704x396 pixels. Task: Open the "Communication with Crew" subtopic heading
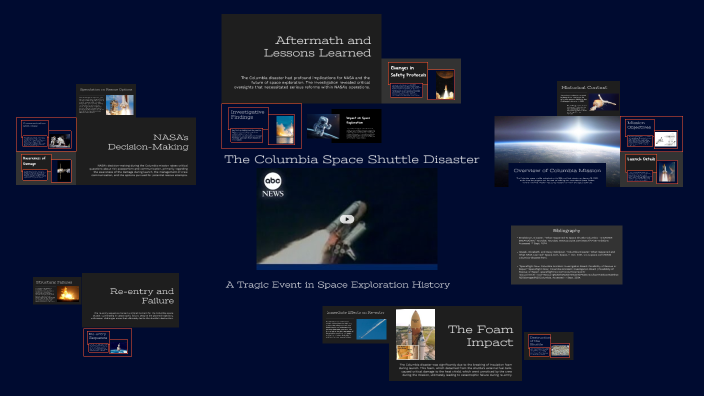pos(35,124)
